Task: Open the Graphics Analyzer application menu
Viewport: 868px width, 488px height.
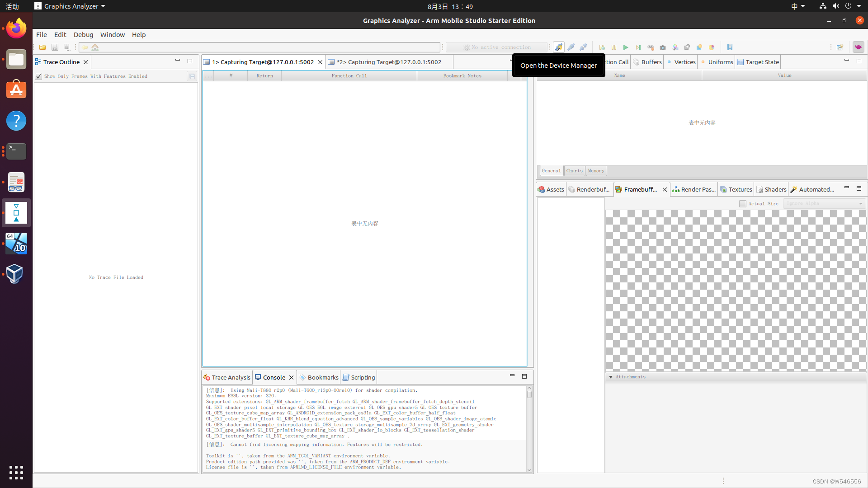Action: 70,6
